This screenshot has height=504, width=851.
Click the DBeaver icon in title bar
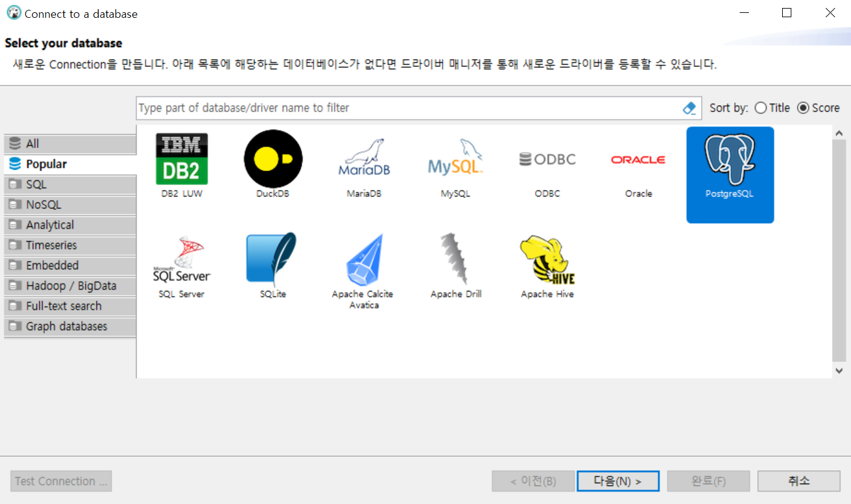pos(14,13)
